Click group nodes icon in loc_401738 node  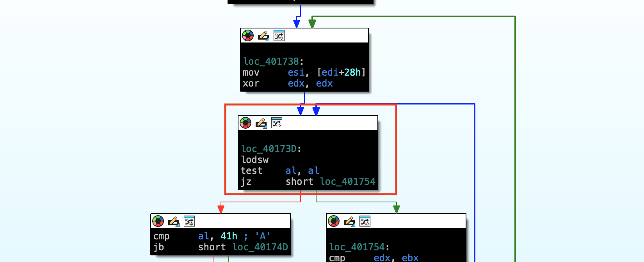click(x=279, y=36)
